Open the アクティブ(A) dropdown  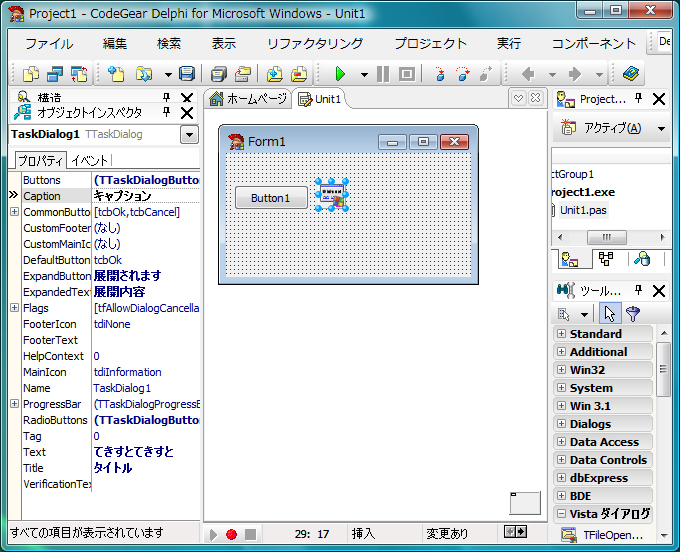661,128
